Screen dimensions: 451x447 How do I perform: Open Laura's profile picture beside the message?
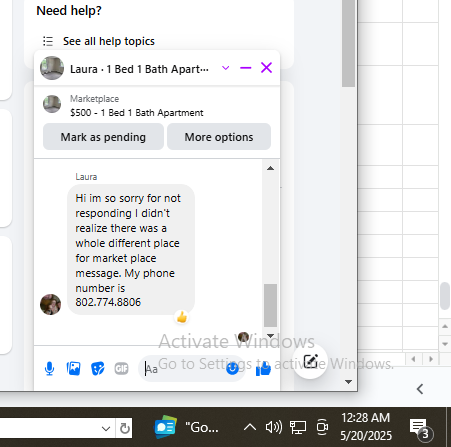click(50, 304)
